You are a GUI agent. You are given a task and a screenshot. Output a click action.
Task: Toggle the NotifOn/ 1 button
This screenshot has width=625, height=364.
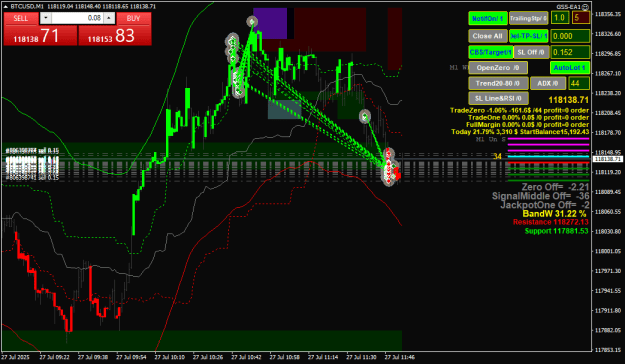(487, 18)
